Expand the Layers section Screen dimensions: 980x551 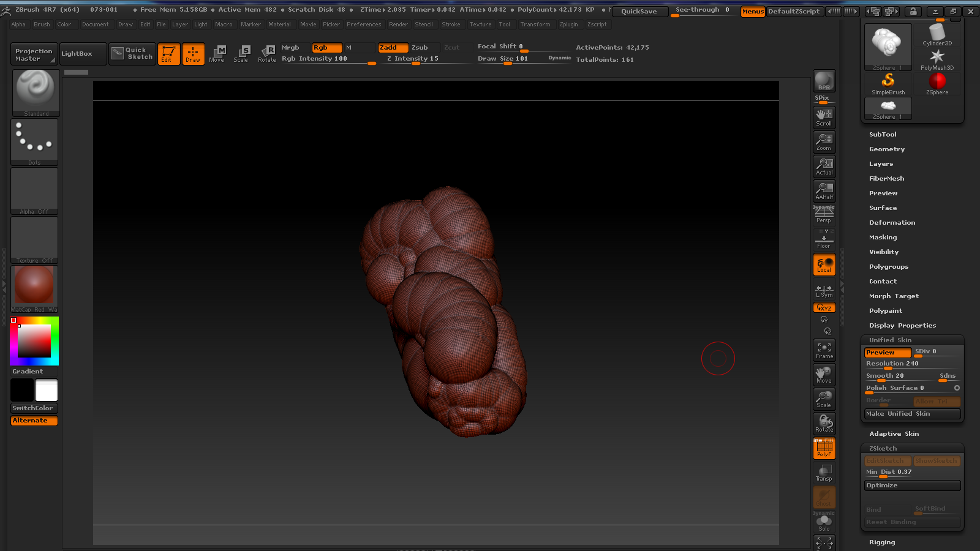click(881, 163)
